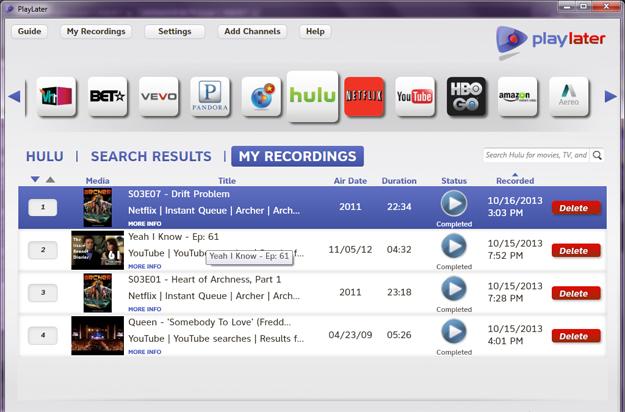Image resolution: width=625 pixels, height=412 pixels.
Task: Select the Hulu channel tile
Action: pos(312,96)
